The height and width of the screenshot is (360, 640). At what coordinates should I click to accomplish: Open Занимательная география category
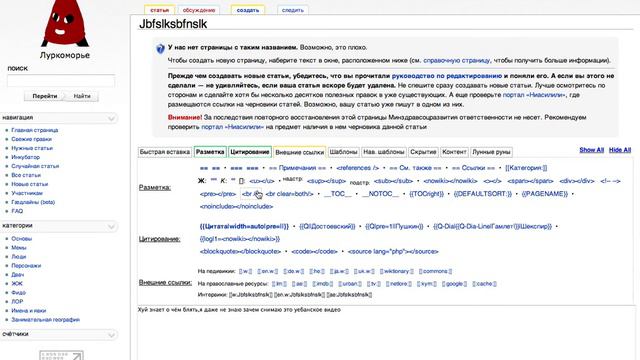(x=45, y=320)
